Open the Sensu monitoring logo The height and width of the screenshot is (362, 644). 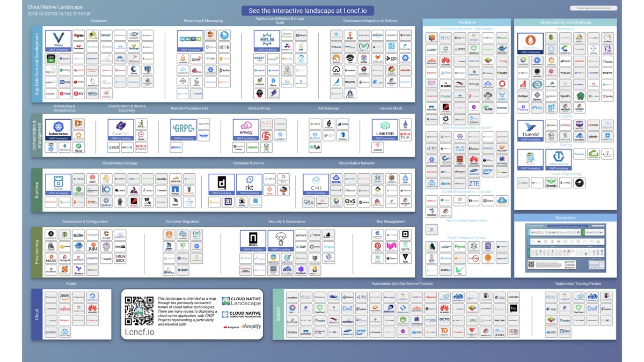pos(537,96)
